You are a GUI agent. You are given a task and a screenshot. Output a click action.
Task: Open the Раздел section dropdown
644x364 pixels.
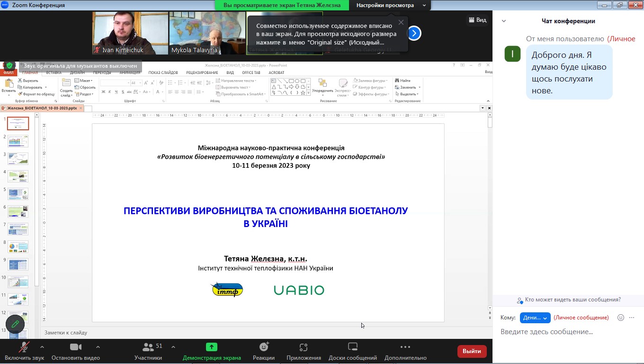click(x=84, y=94)
